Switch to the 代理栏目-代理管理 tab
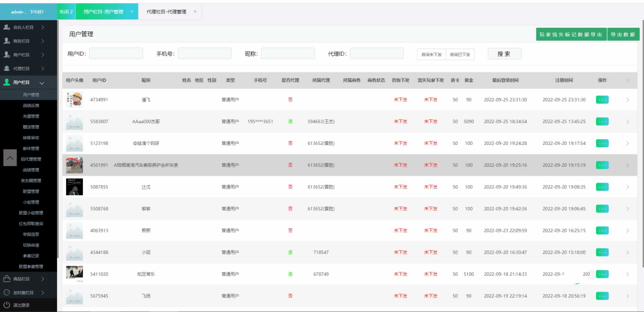This screenshot has height=312, width=644. click(166, 12)
